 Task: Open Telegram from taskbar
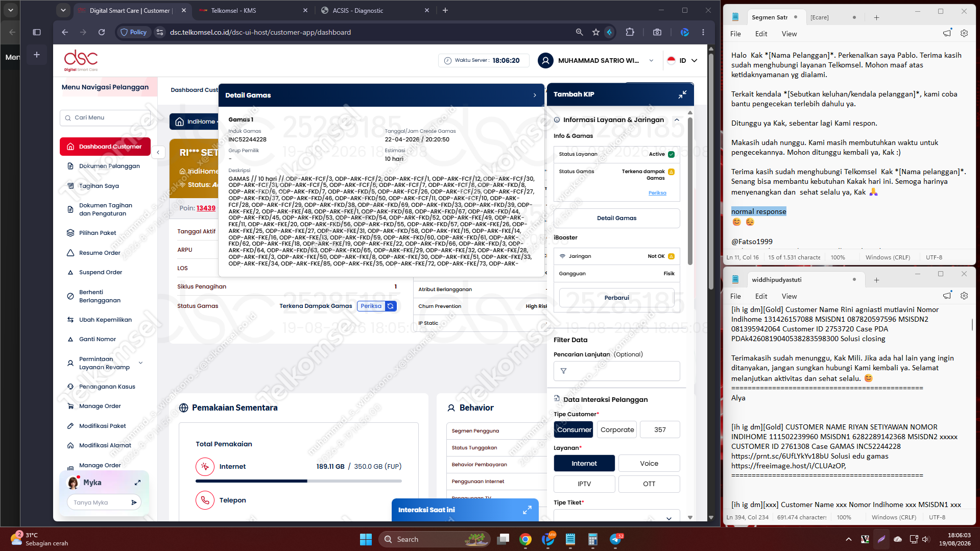point(616,539)
